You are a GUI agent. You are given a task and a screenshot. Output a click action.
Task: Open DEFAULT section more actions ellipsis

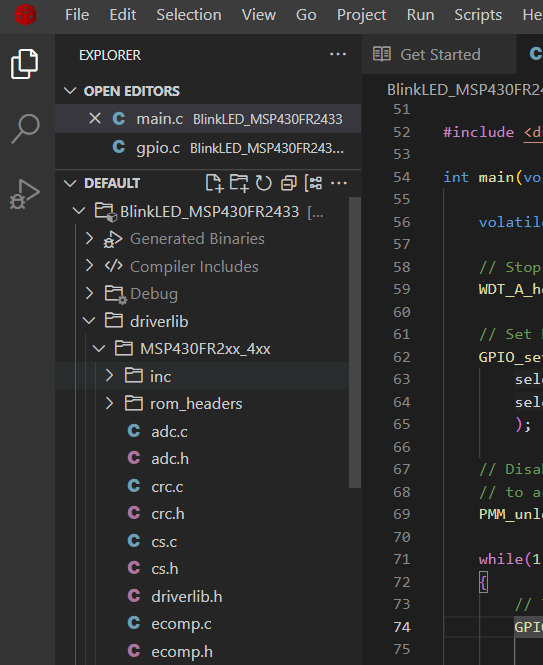tap(339, 183)
